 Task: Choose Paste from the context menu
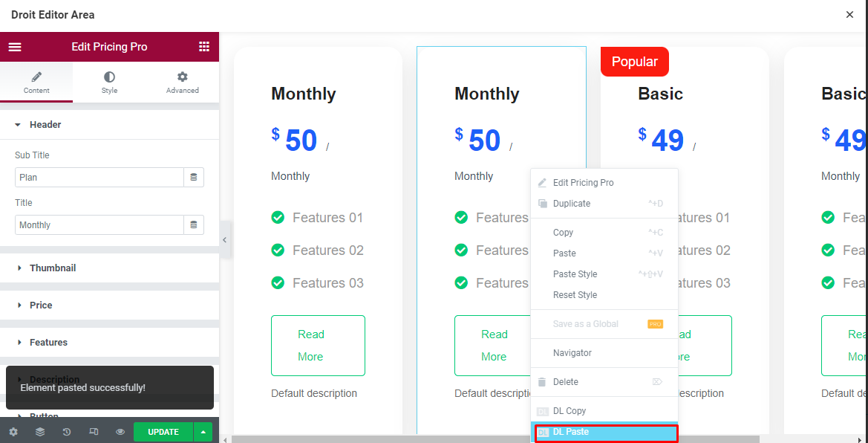(x=604, y=253)
